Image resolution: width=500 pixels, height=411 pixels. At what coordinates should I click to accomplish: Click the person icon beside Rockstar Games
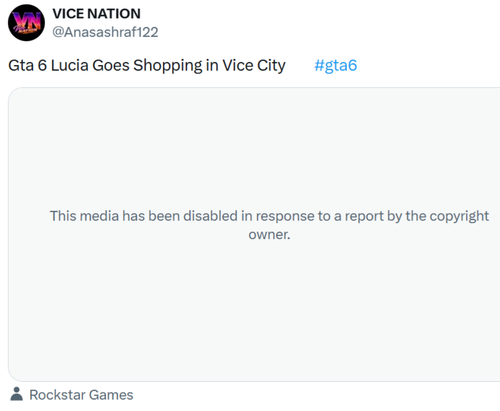pos(16,394)
